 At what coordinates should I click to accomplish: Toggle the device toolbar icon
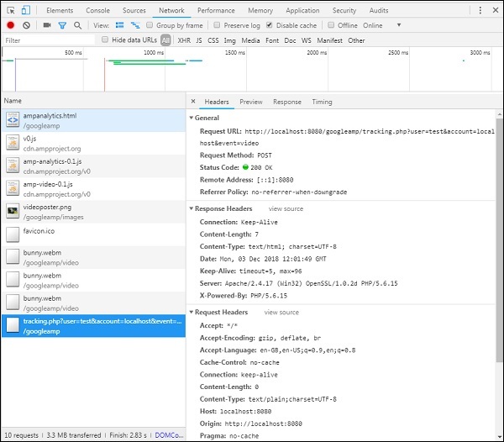click(x=26, y=10)
